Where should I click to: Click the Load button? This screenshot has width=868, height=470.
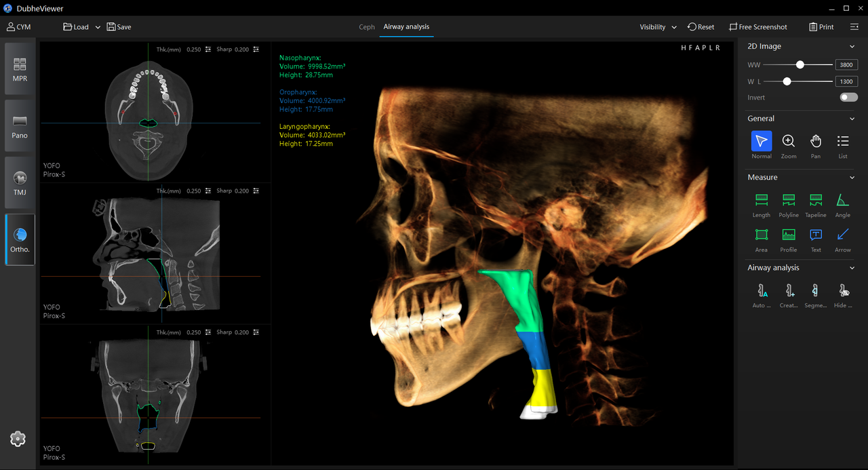(76, 27)
